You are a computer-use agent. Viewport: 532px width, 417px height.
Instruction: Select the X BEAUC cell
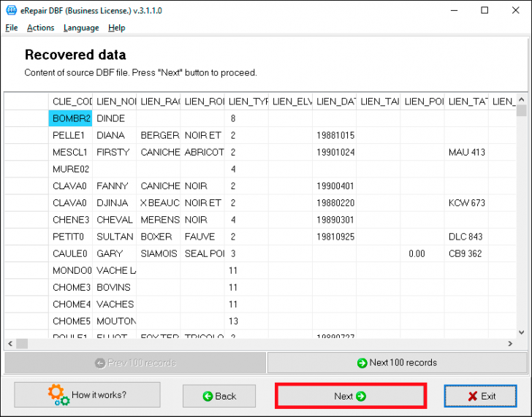coord(159,203)
